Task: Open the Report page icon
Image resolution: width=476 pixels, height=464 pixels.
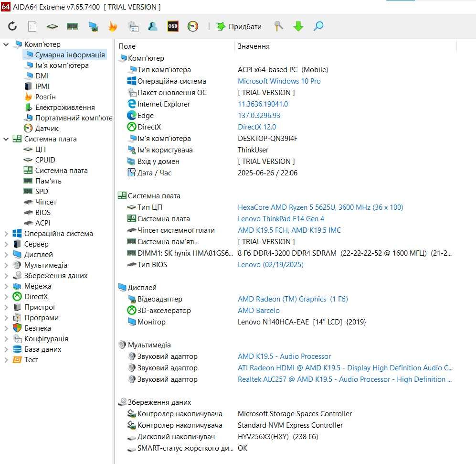Action: [x=32, y=26]
